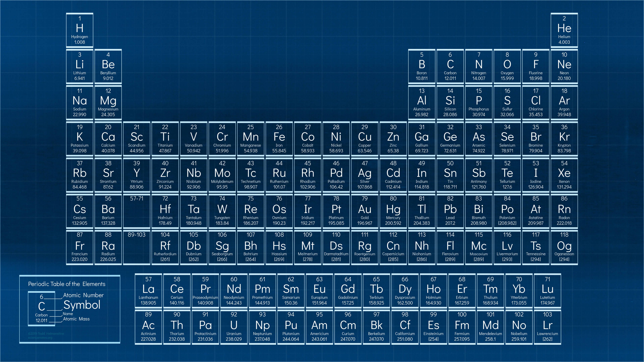Click the legend's Carbon sample cell

point(41,309)
